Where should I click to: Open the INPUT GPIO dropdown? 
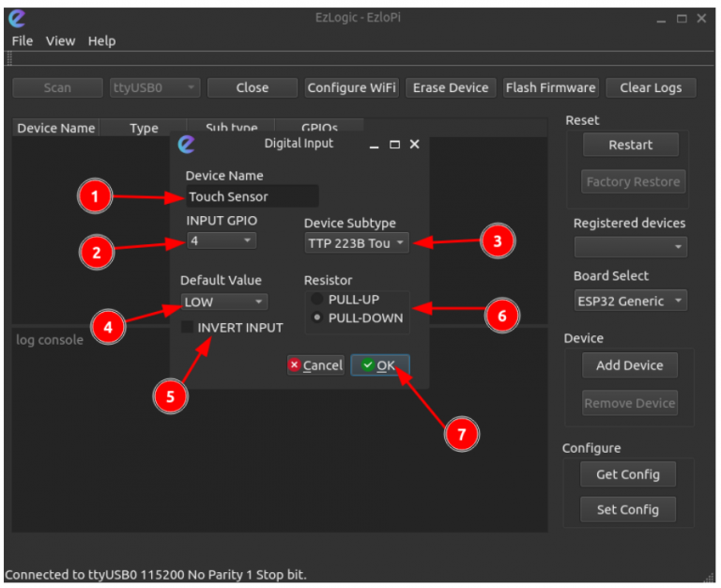[x=222, y=240]
